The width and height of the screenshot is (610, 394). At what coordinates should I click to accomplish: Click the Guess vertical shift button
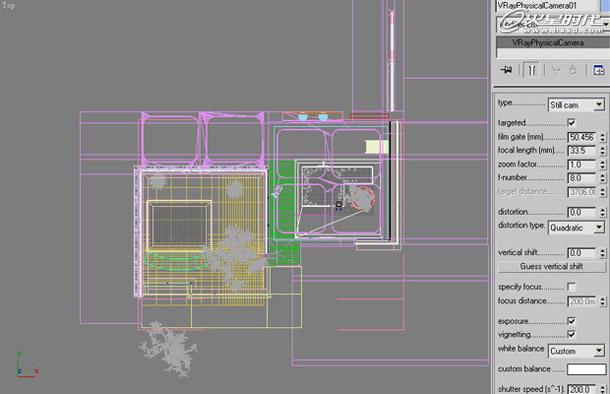(552, 267)
